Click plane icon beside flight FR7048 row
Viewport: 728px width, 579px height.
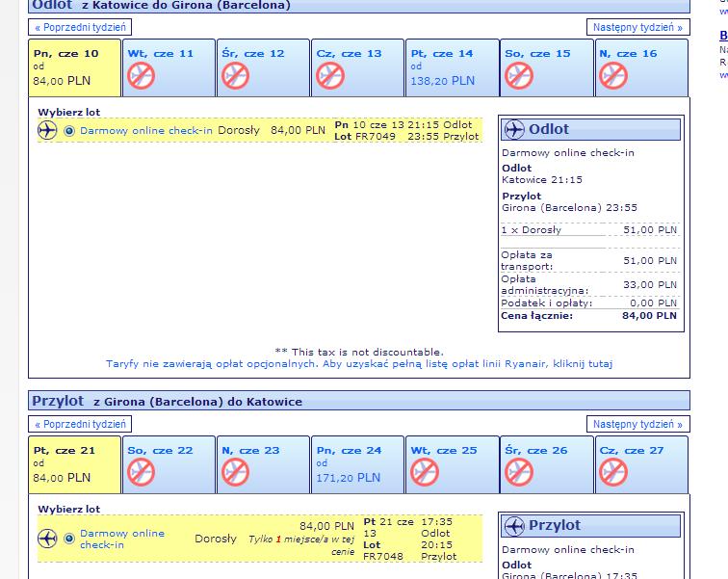[47, 539]
